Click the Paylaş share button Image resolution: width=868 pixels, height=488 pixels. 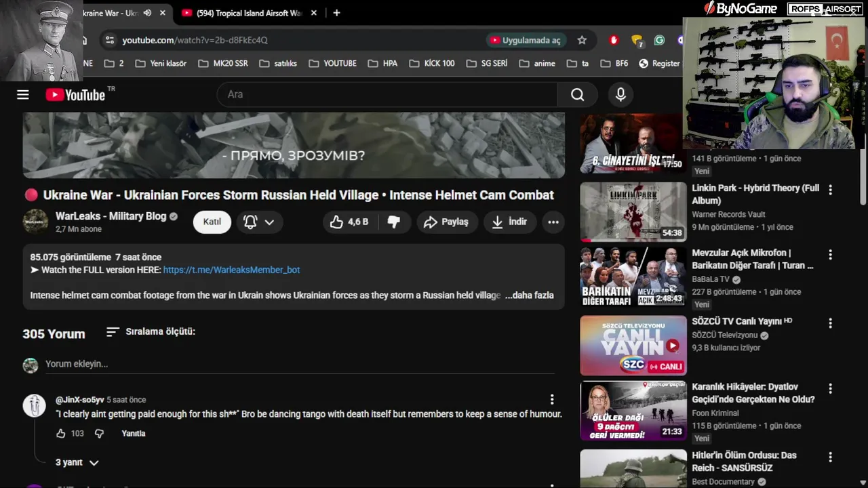click(x=447, y=222)
